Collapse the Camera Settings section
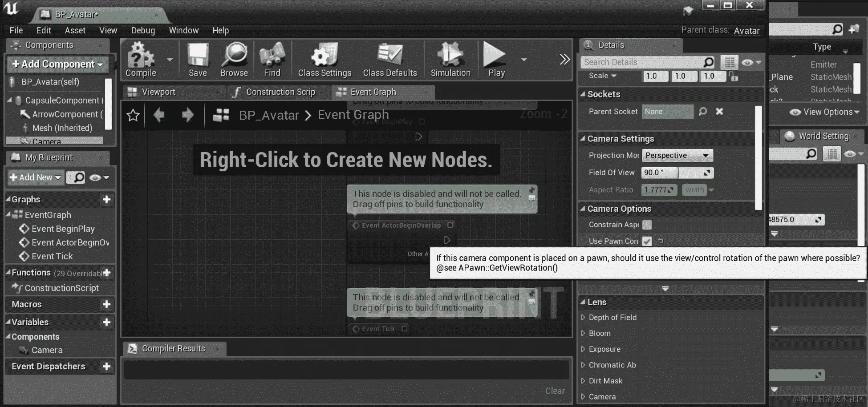 pyautogui.click(x=583, y=138)
